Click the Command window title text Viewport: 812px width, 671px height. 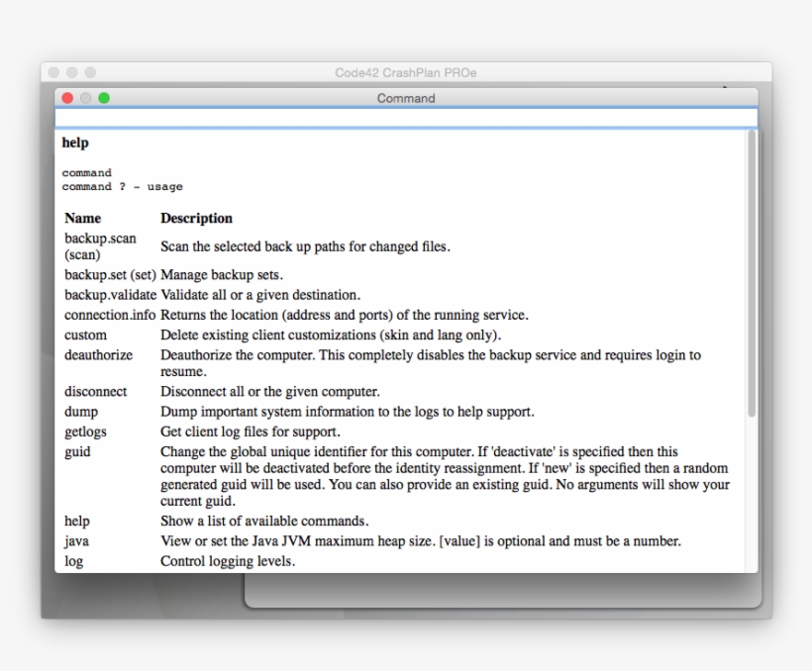pyautogui.click(x=406, y=99)
